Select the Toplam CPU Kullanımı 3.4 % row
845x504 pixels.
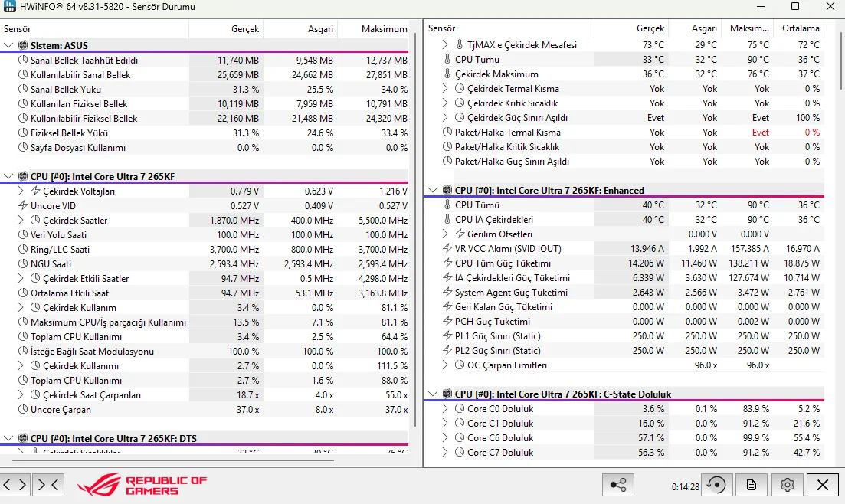(x=205, y=336)
